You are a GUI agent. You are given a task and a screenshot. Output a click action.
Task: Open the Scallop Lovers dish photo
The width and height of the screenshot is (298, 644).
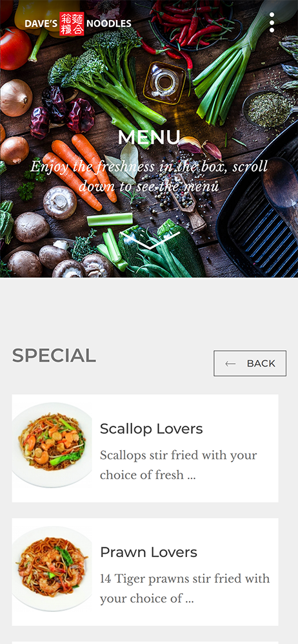(x=52, y=444)
